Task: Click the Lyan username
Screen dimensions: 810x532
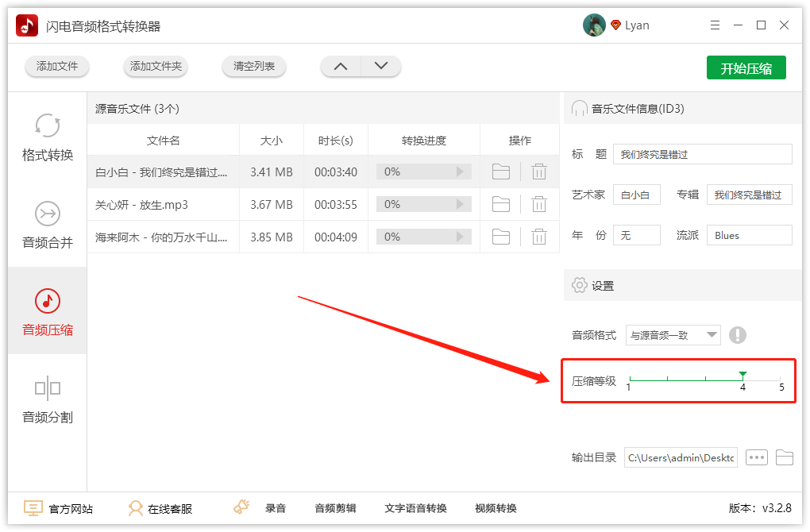Action: click(637, 25)
